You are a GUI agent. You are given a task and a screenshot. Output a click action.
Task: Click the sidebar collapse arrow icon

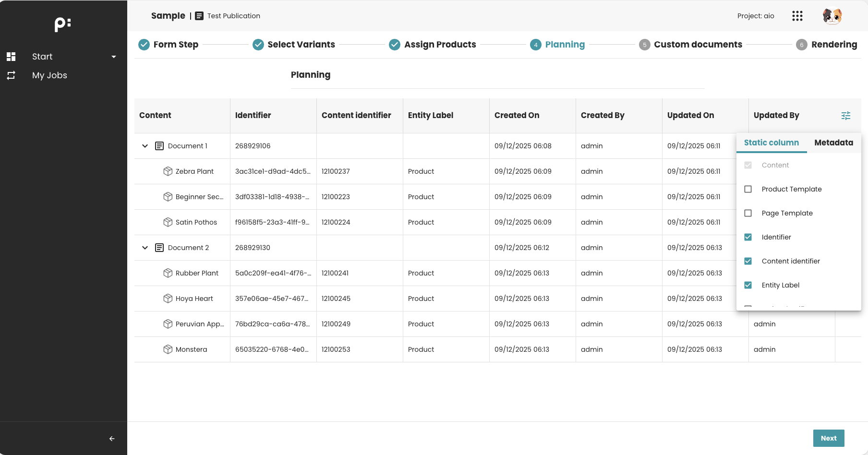tap(112, 439)
